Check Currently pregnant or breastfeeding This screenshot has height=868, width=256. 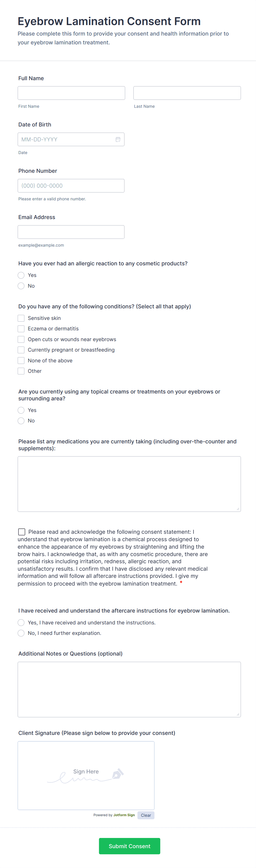[x=21, y=350]
